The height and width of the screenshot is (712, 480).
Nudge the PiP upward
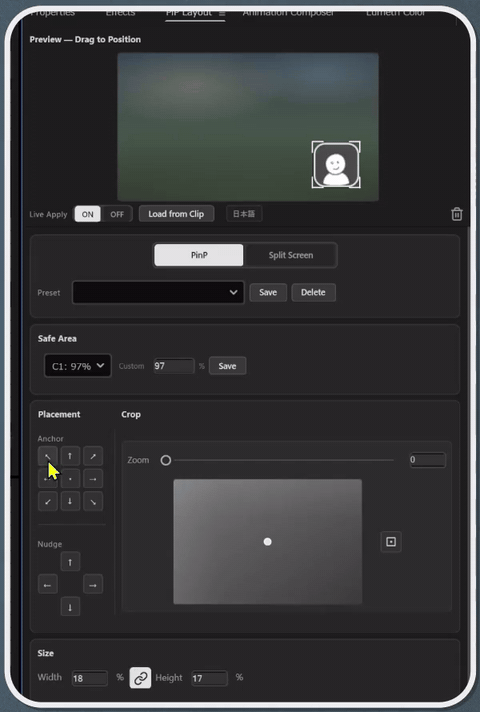point(70,562)
